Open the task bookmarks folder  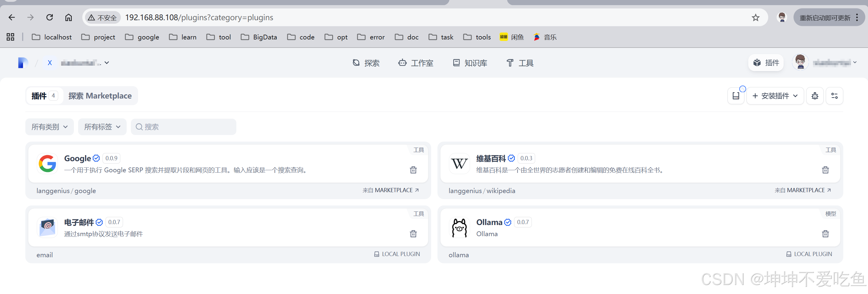coord(441,37)
